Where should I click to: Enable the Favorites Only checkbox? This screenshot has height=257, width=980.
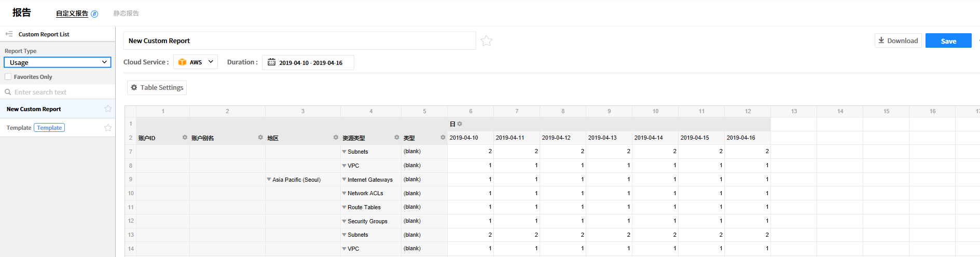[x=8, y=77]
